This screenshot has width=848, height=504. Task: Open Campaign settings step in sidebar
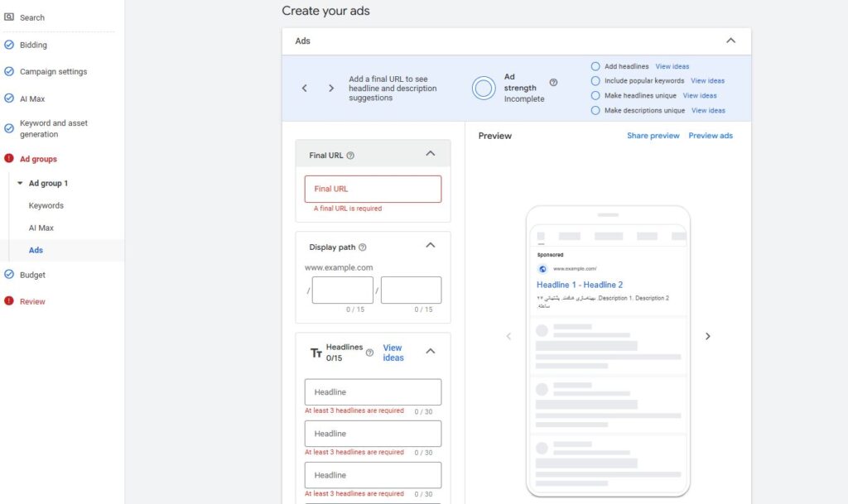(53, 72)
